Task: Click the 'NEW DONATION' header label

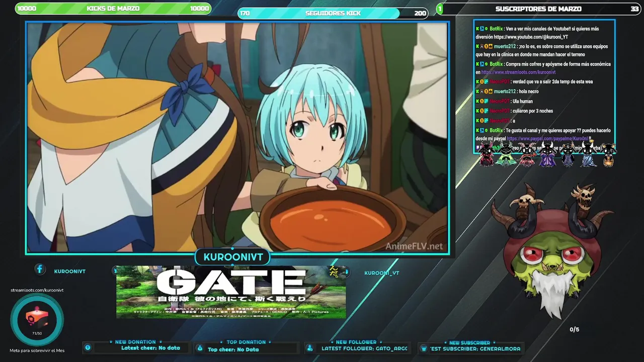Action: 135,342
